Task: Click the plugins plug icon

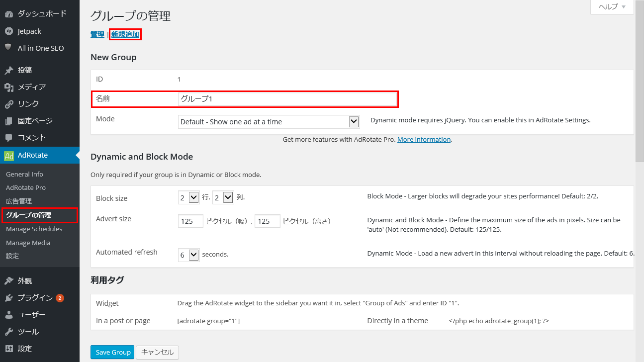Action: click(x=9, y=298)
